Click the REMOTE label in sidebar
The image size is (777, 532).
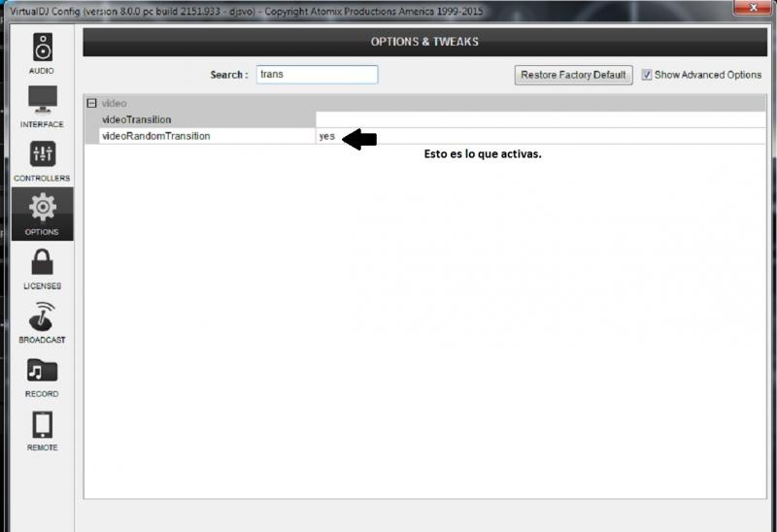coord(42,448)
